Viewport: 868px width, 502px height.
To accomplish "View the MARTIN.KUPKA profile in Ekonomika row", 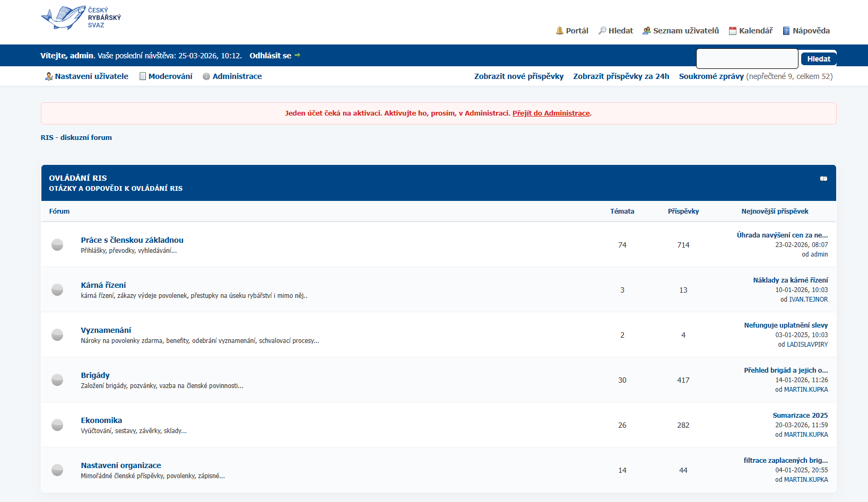I will point(806,435).
